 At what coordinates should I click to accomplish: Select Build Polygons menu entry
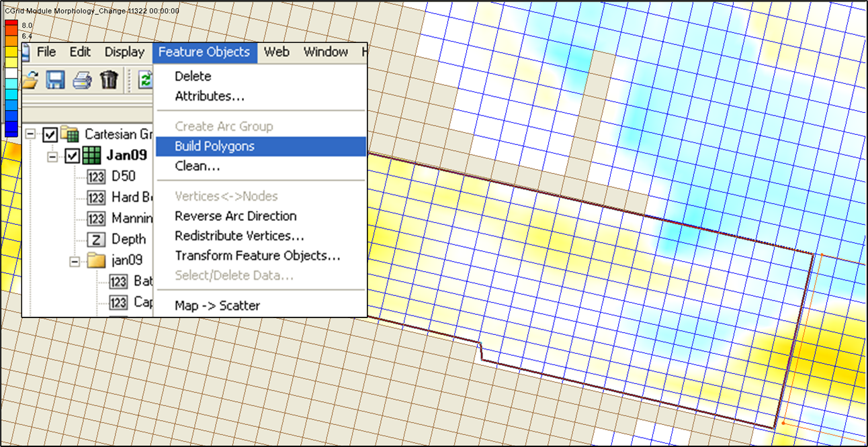[261, 146]
